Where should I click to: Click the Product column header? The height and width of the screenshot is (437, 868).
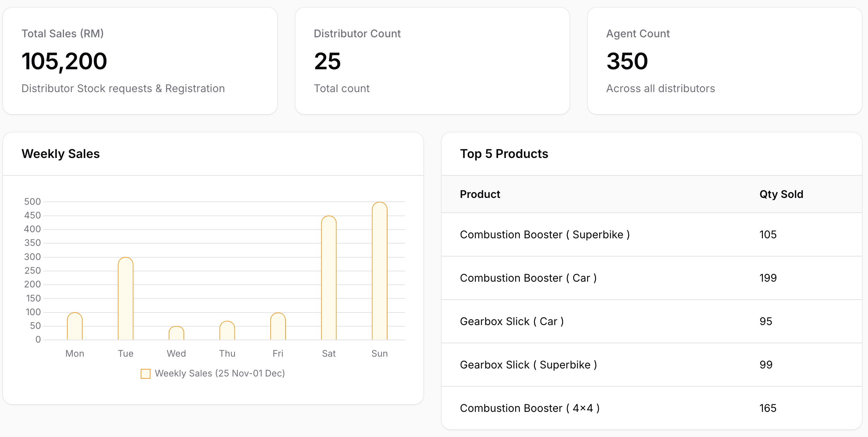480,194
